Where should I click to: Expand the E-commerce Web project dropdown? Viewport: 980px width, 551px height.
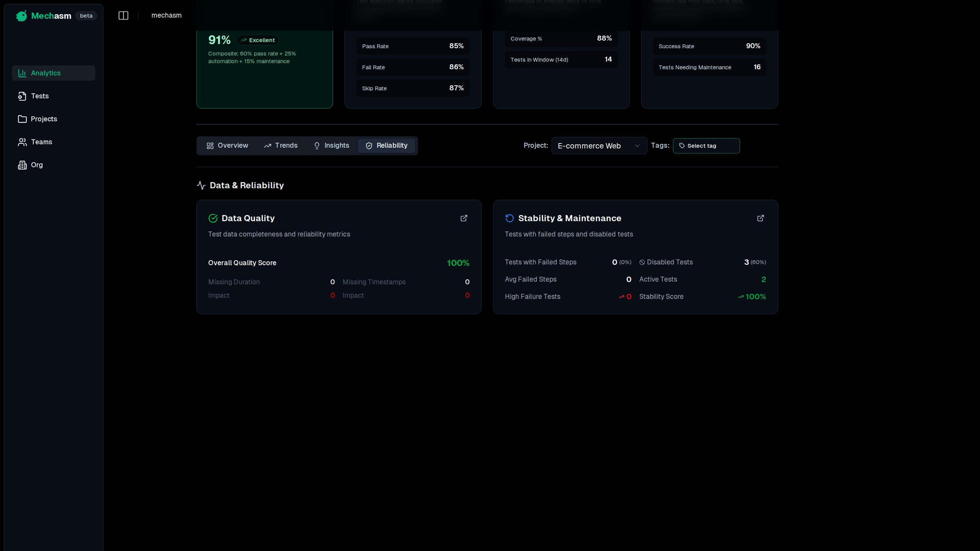[599, 146]
